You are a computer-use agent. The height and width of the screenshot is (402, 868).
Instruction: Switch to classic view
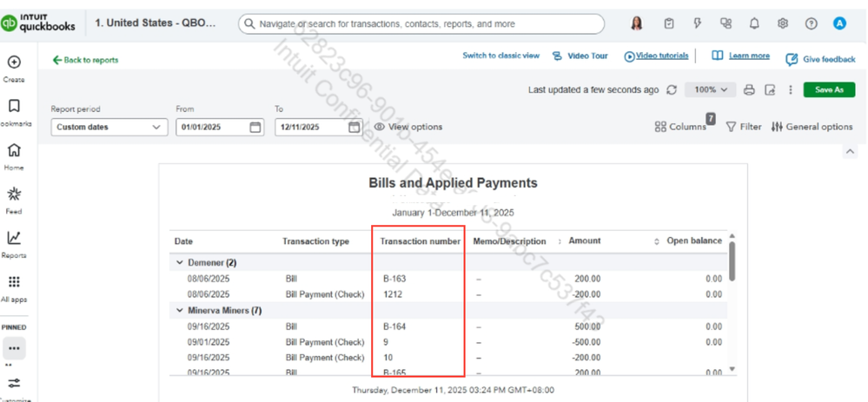(x=501, y=56)
